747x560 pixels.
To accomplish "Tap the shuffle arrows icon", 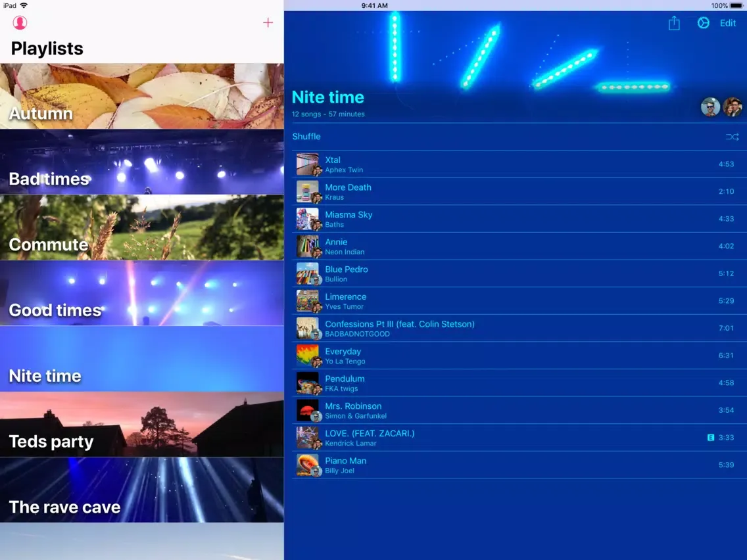I will pos(733,137).
